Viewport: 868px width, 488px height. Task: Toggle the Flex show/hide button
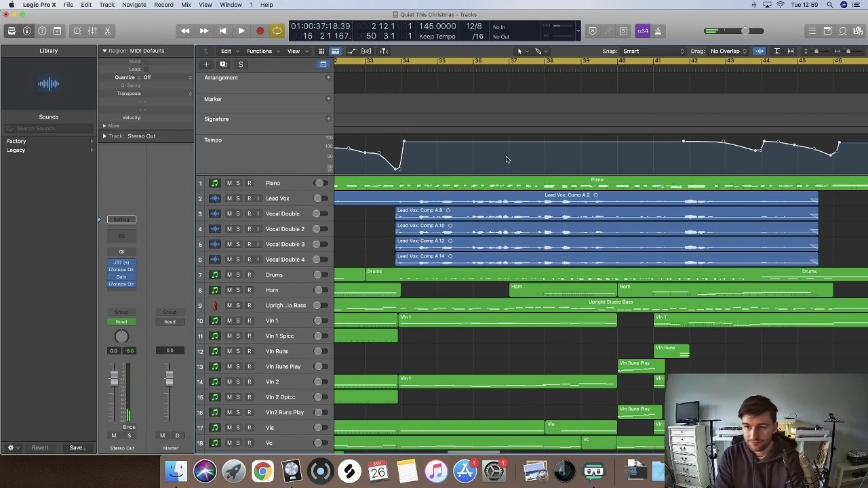point(366,51)
